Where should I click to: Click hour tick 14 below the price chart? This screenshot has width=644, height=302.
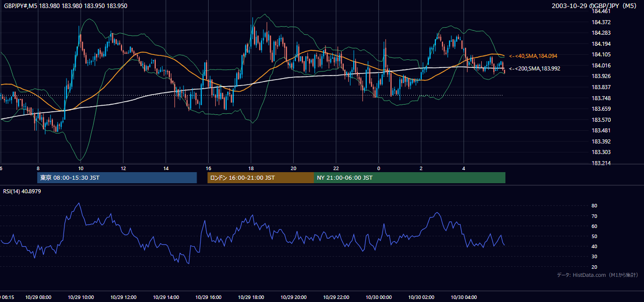coord(166,168)
